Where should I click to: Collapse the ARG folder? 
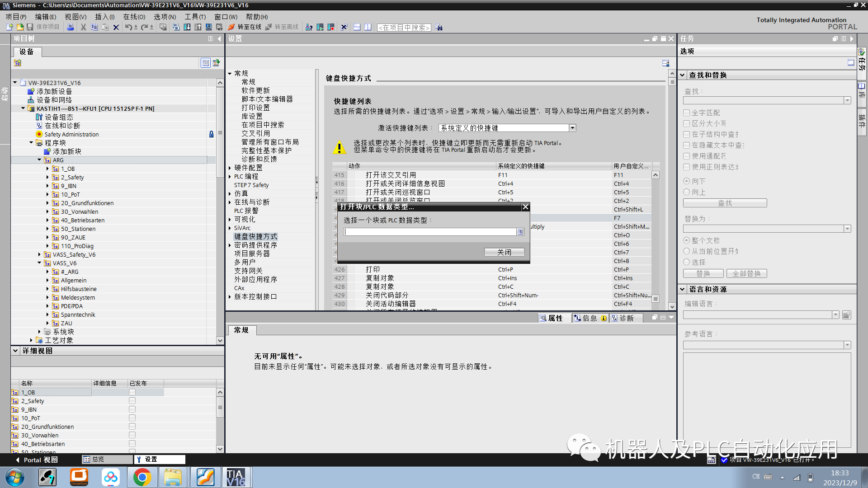(x=39, y=160)
